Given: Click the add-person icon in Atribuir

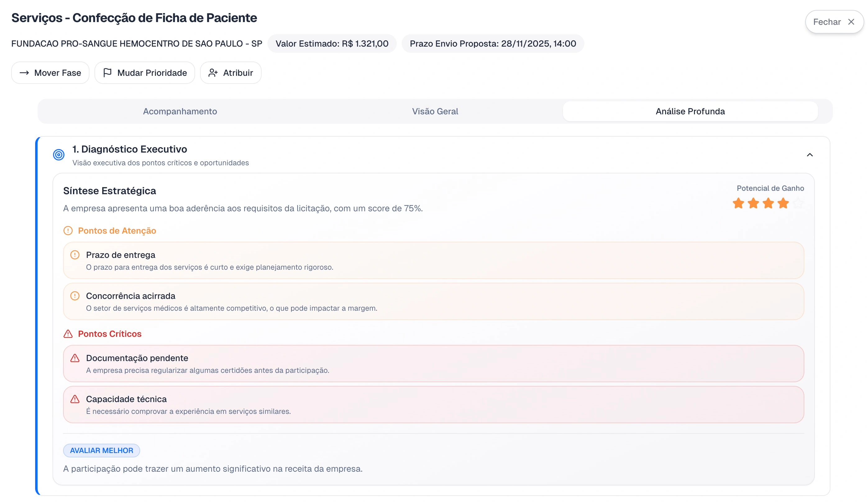Looking at the screenshot, I should tap(213, 73).
